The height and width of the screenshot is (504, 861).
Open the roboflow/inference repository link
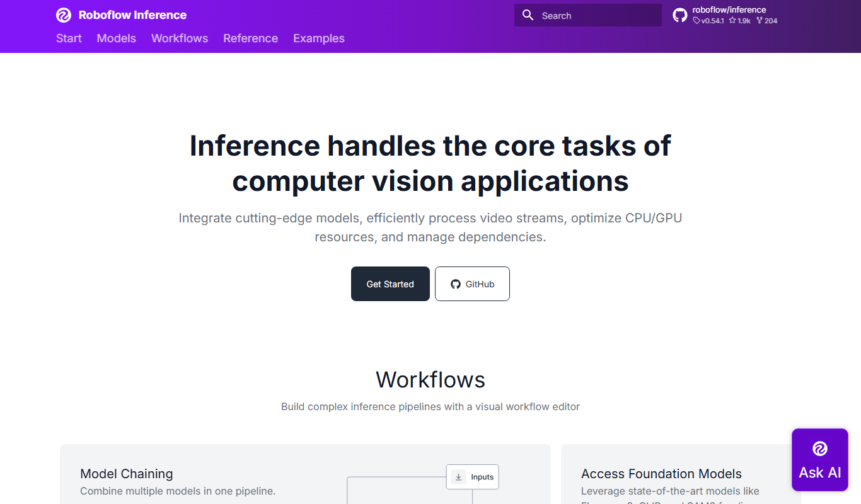[725, 15]
